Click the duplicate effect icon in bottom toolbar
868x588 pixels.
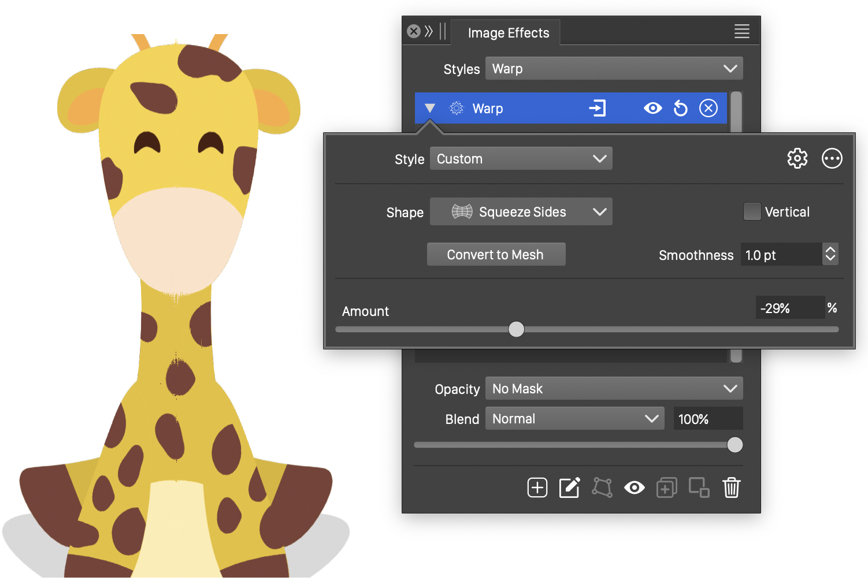[666, 487]
